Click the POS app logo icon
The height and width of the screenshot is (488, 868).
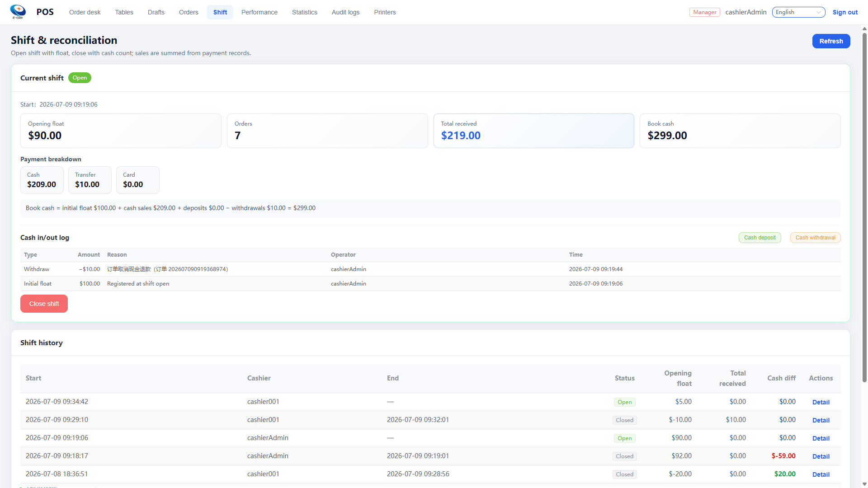point(18,12)
